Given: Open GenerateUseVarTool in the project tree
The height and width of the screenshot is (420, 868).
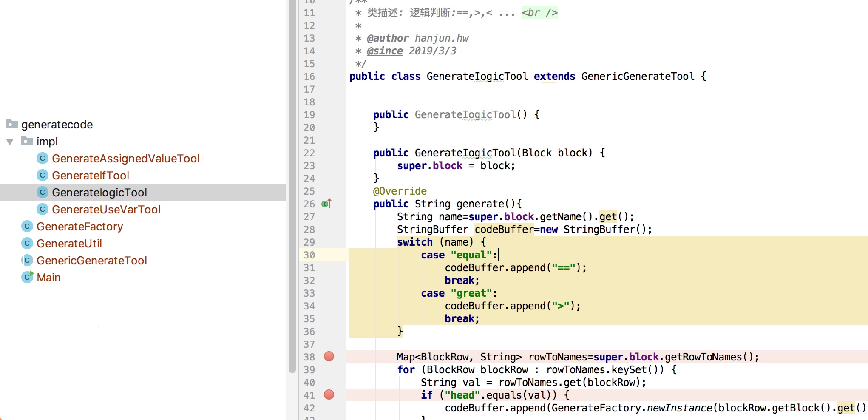Looking at the screenshot, I should click(106, 210).
